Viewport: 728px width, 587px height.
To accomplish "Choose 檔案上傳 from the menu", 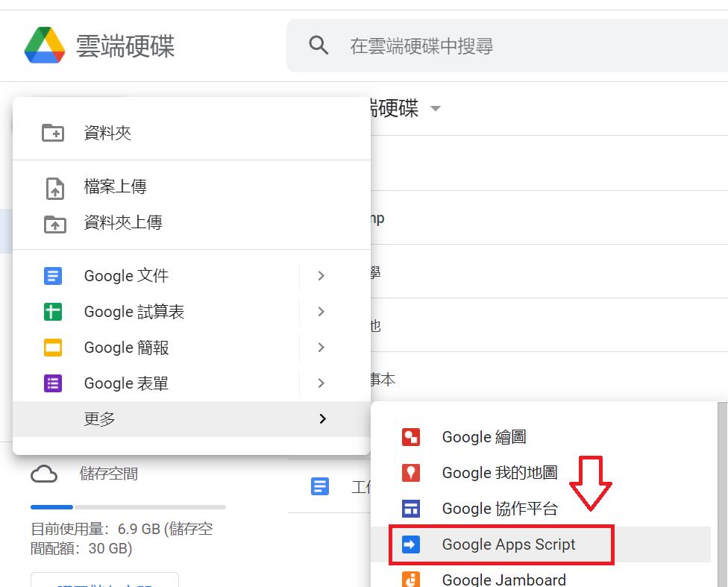I will 191,186.
